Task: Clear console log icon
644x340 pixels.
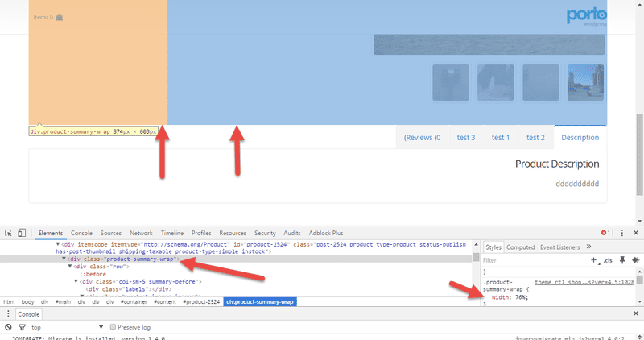Action: pos(8,327)
